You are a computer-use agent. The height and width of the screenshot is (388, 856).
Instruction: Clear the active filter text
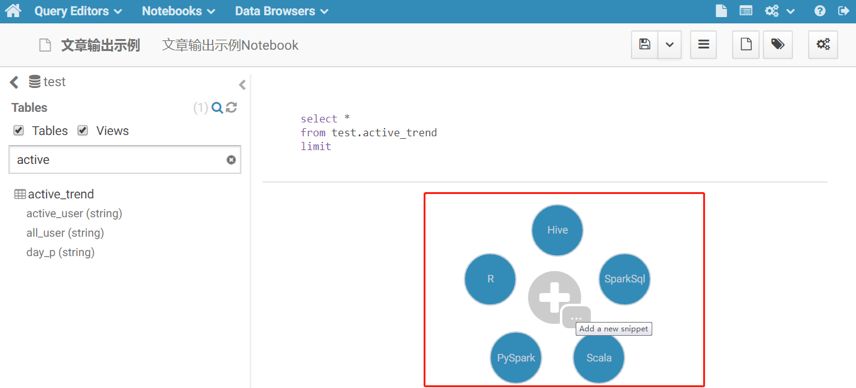click(x=231, y=160)
